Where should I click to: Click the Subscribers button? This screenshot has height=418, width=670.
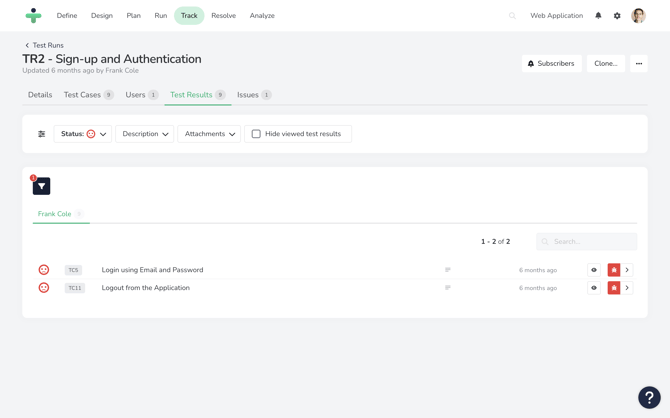pyautogui.click(x=551, y=63)
